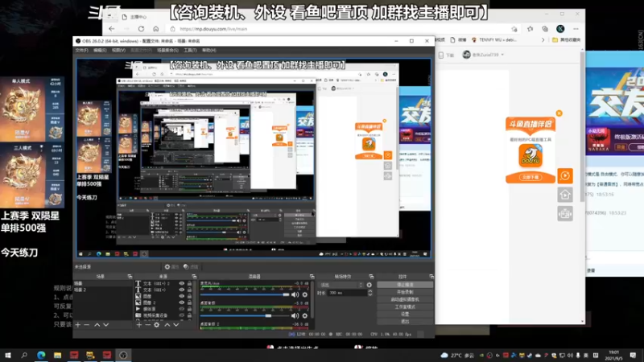Image resolution: width=644 pixels, height=362 pixels.
Task: Expand the bookmarks overflow chevron in Edge
Action: tap(543, 39)
